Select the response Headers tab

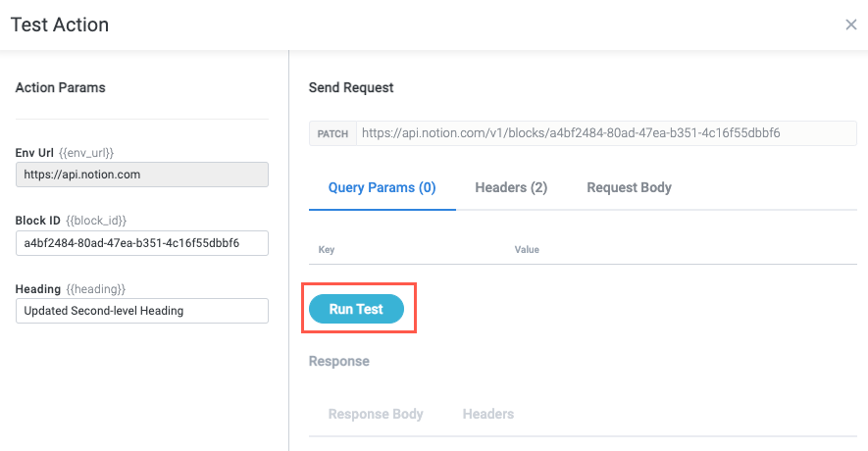click(488, 414)
